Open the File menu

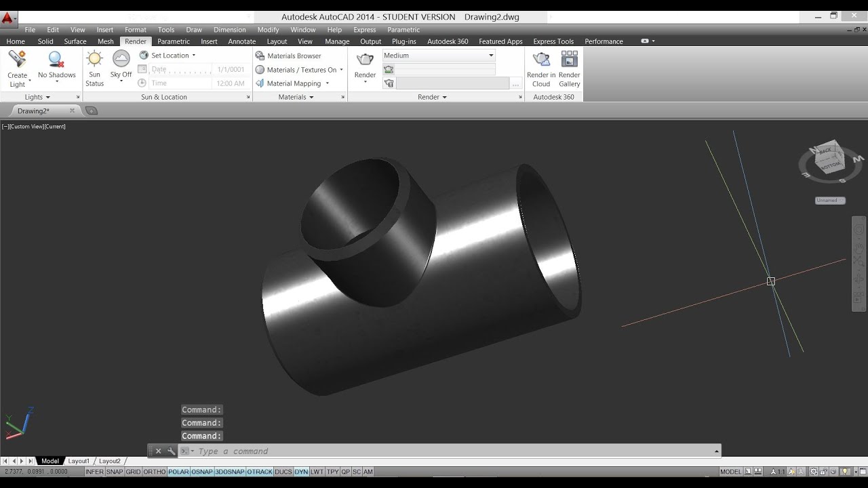click(x=30, y=30)
